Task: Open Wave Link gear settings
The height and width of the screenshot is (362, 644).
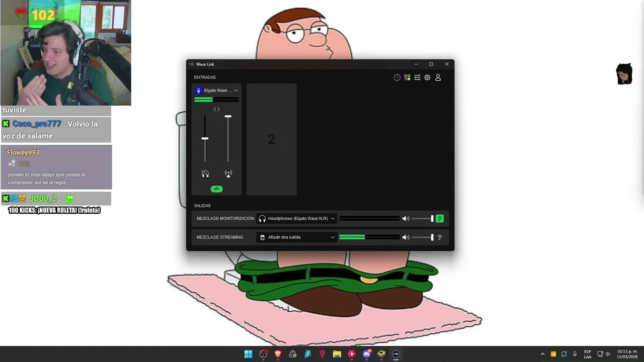Action: (x=427, y=77)
